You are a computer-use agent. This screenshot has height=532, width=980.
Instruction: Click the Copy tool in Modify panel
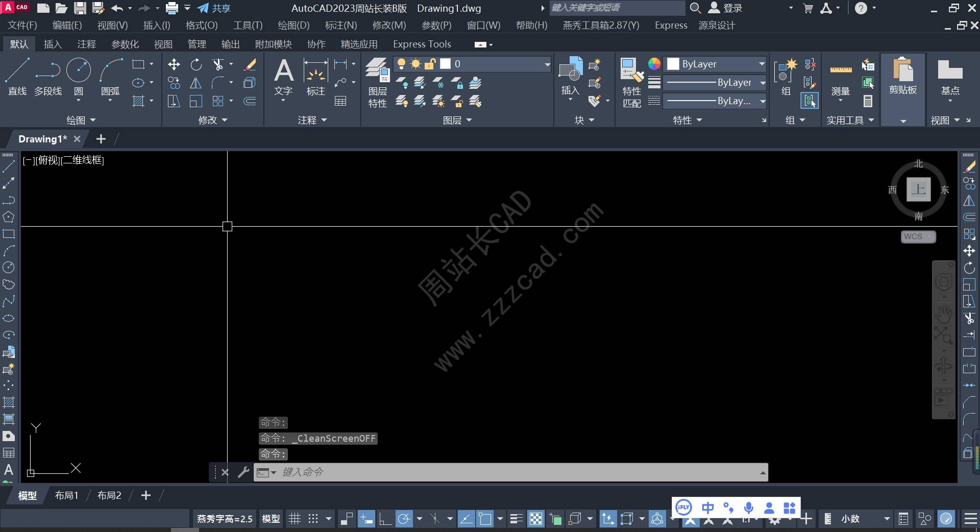(x=174, y=83)
